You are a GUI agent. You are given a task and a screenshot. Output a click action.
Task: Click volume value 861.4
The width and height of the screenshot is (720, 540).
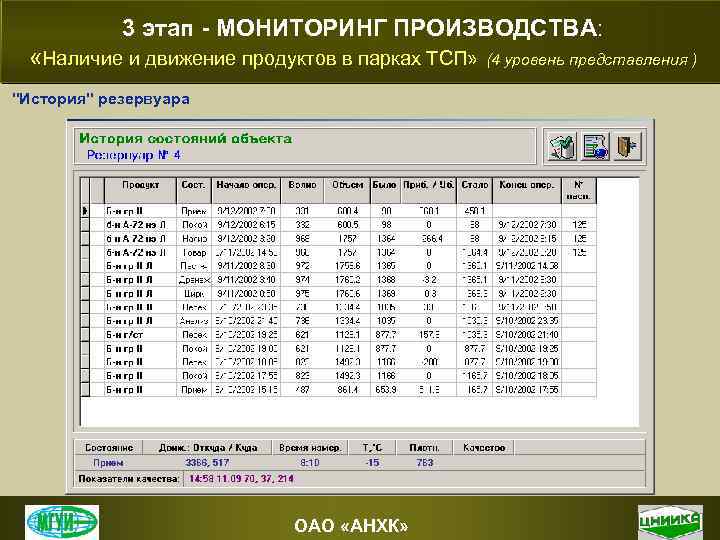(347, 390)
